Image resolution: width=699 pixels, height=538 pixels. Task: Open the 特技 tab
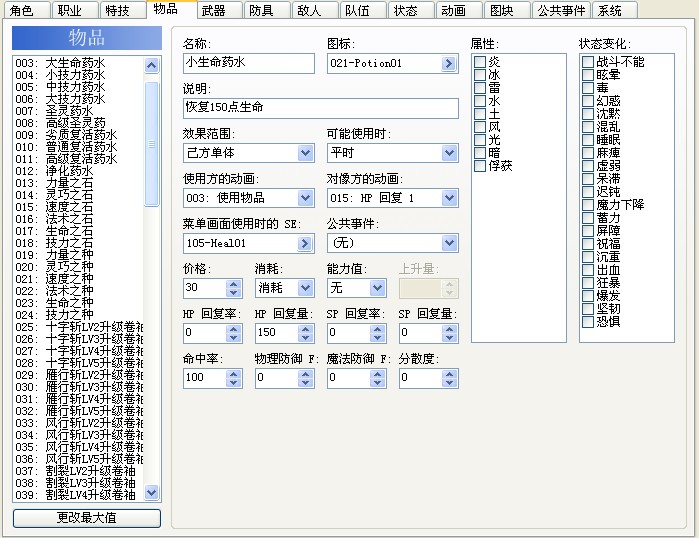click(123, 10)
